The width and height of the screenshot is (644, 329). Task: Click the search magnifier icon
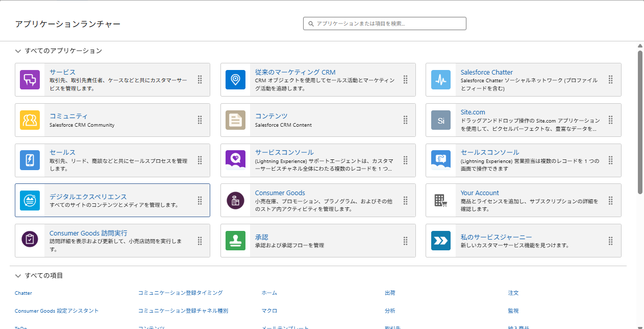(x=311, y=24)
